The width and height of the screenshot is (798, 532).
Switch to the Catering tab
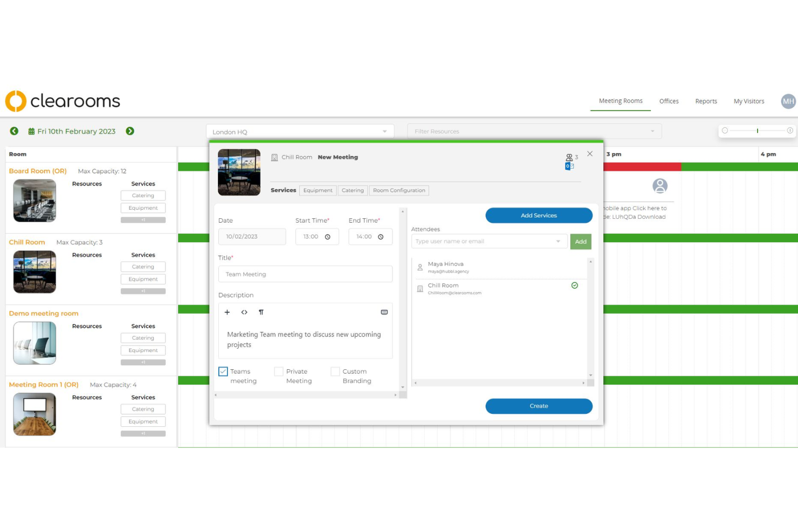pyautogui.click(x=353, y=190)
